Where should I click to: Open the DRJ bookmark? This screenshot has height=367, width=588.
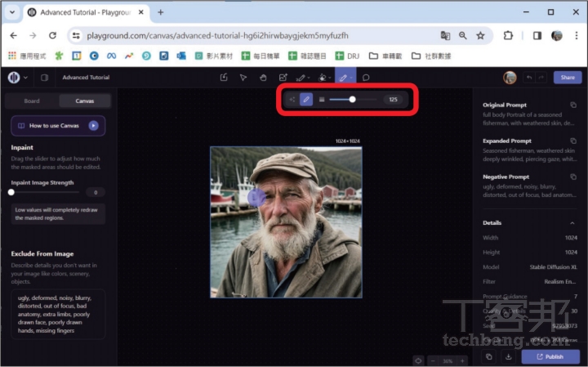point(347,56)
